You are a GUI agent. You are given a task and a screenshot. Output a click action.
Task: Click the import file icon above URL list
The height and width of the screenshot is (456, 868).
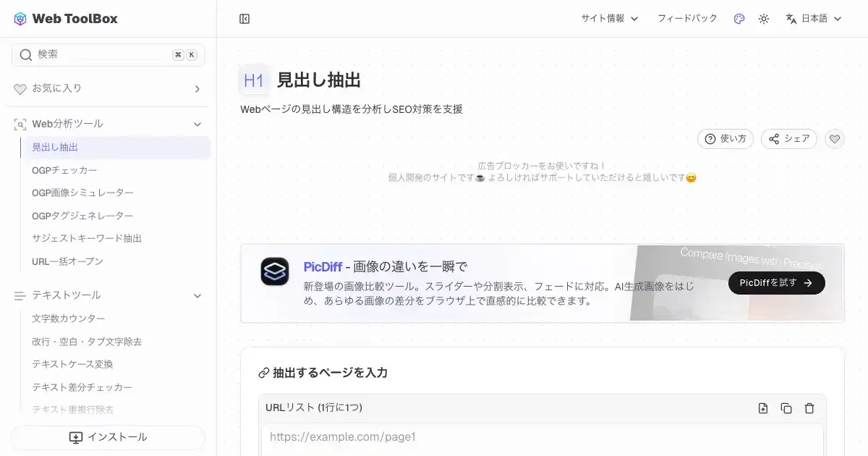coord(763,408)
